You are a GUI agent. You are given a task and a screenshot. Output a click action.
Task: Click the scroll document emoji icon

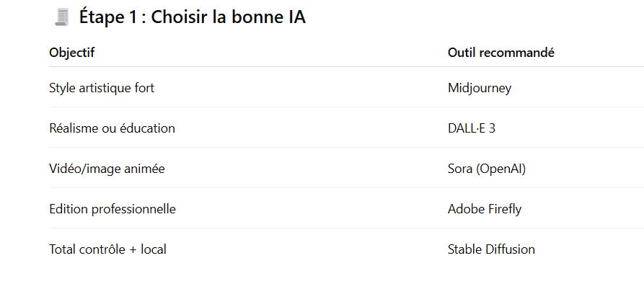[62, 17]
